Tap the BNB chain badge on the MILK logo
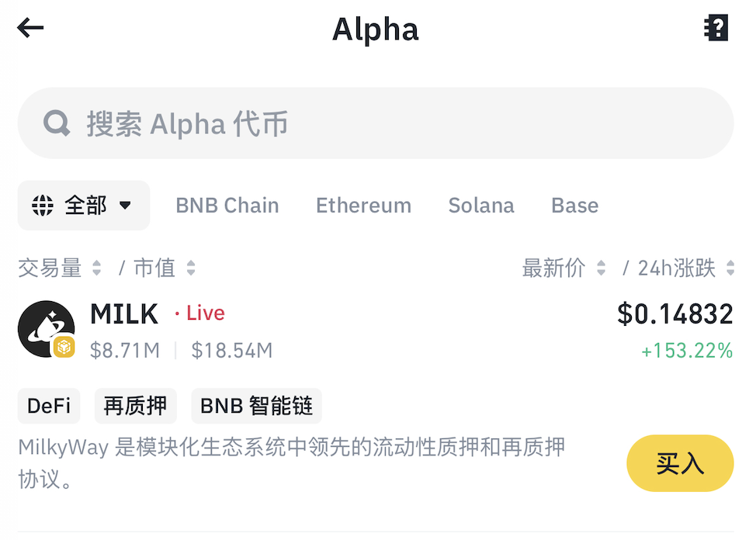 [x=64, y=347]
